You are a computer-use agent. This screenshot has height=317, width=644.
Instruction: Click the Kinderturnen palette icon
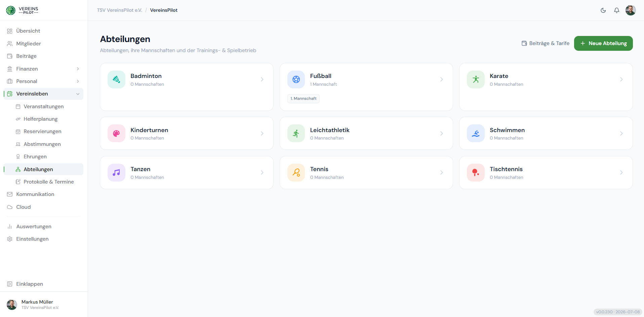116,133
